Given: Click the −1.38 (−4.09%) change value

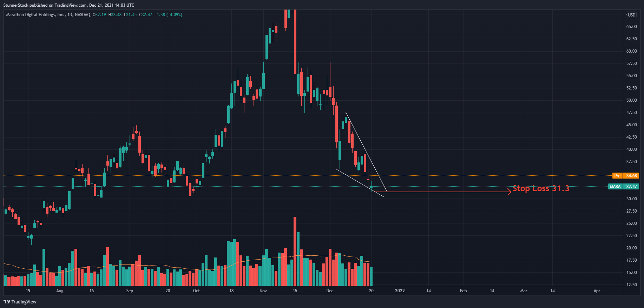Looking at the screenshot, I should 169,15.
